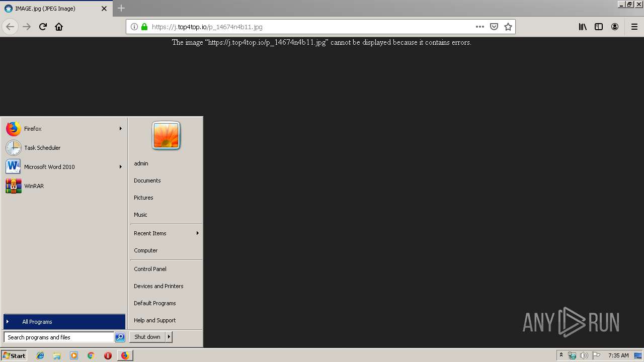Open Windows Media Player in taskbar
The width and height of the screenshot is (644, 362).
(74, 355)
